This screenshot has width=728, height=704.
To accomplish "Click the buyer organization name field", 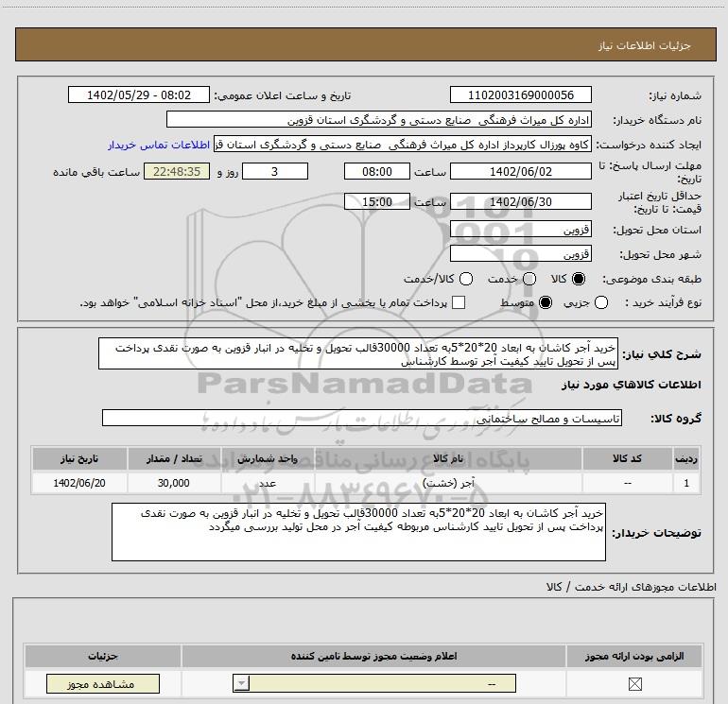I will (379, 120).
